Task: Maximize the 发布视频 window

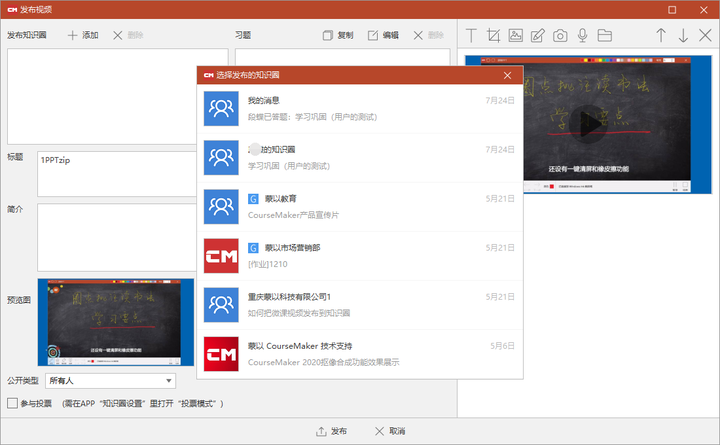Action: (x=672, y=10)
